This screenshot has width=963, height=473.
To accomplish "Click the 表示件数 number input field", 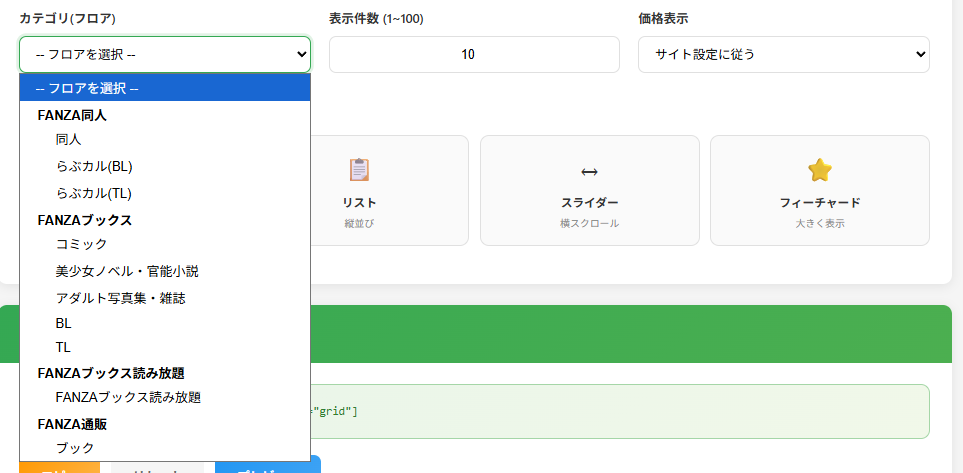I will (474, 54).
